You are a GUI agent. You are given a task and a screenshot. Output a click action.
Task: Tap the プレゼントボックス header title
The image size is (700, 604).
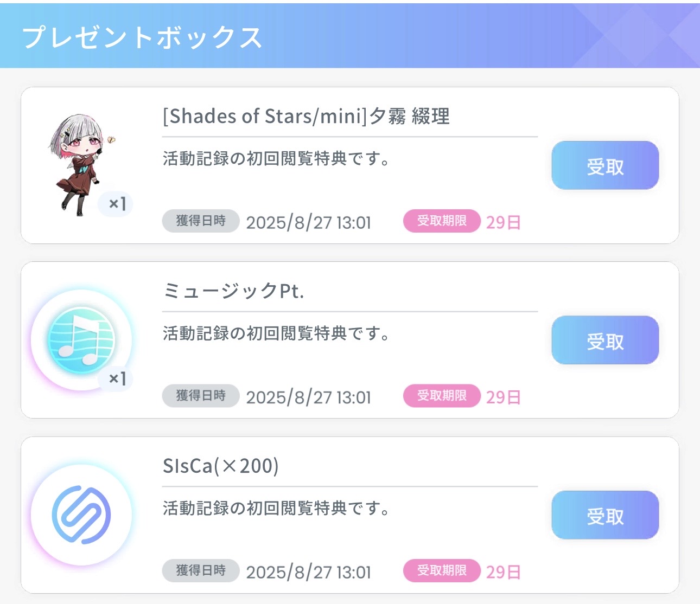click(x=142, y=37)
